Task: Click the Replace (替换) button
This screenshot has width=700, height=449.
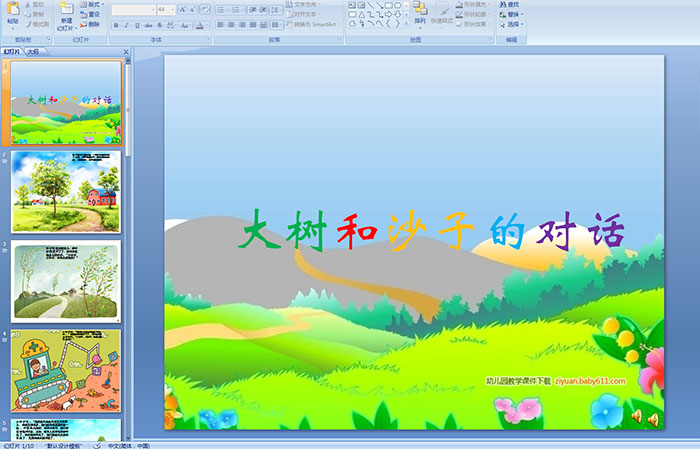Action: coord(511,15)
